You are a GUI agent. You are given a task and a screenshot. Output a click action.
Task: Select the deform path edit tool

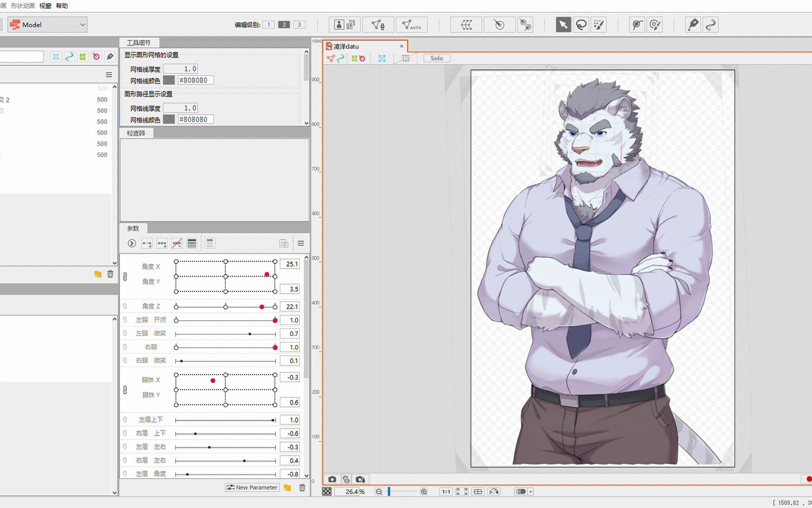(711, 24)
